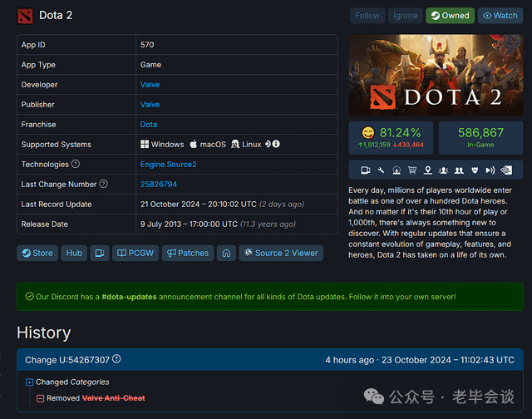Click the Follow button
This screenshot has width=532, height=419.
[x=367, y=16]
